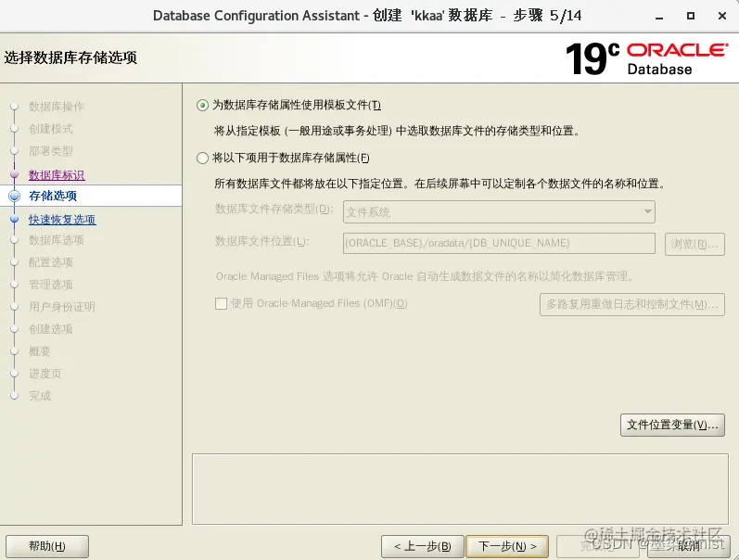Click the 帮助 help button

(x=47, y=546)
